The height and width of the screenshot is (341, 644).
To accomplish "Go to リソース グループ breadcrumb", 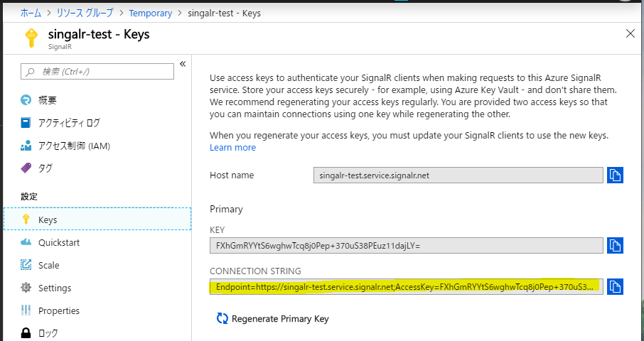I will [x=85, y=13].
